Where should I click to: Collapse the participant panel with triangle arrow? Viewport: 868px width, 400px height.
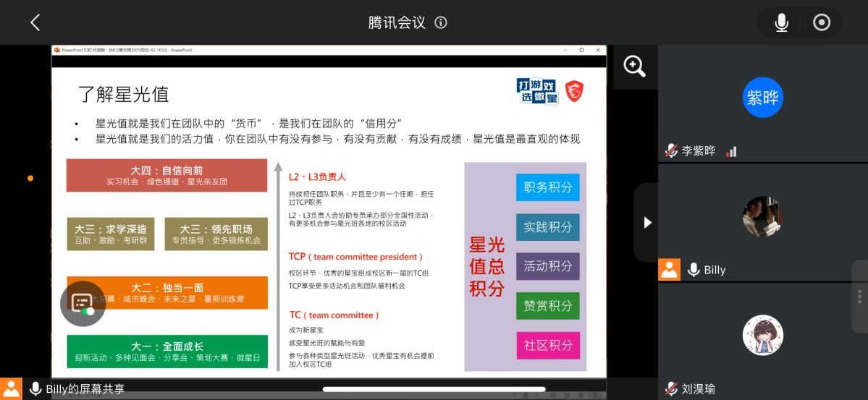(648, 223)
